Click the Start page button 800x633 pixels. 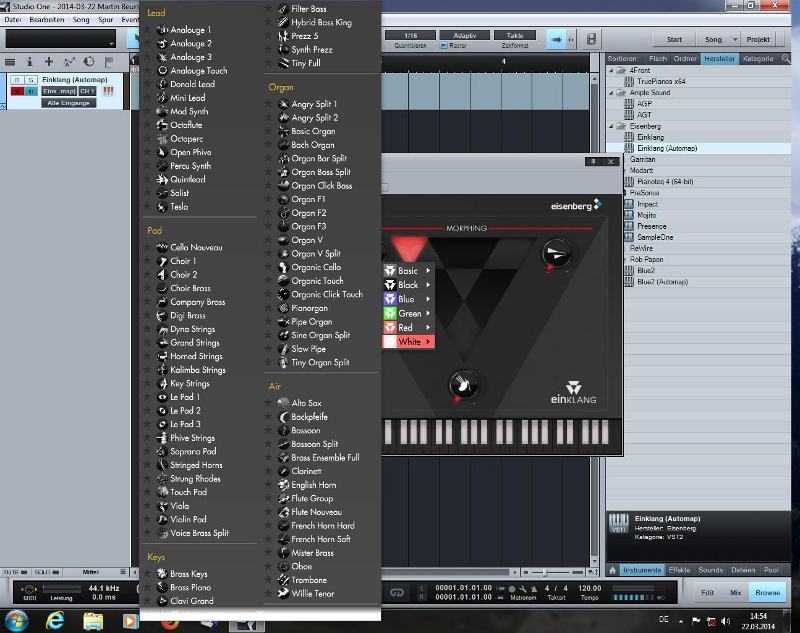[x=674, y=39]
